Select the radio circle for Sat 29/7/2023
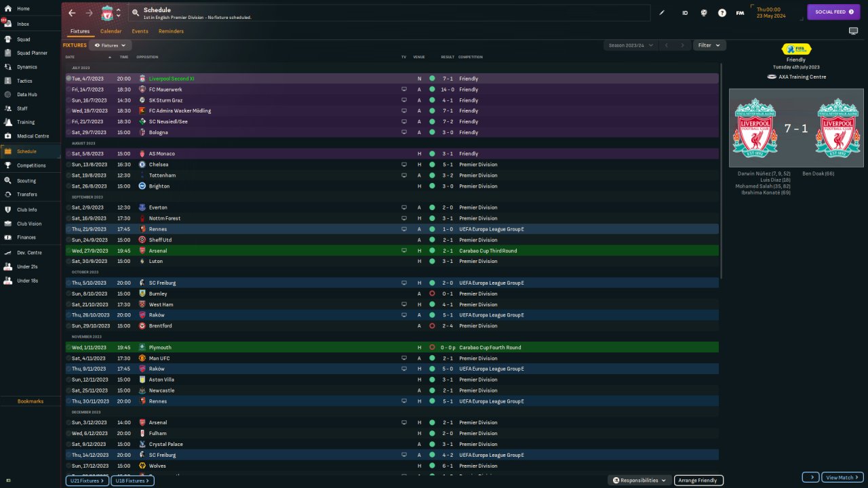This screenshot has width=868, height=488. [68, 132]
